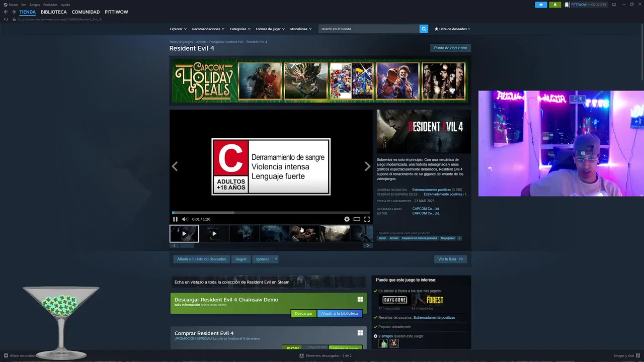
Task: Open the Amigos menu
Action: pos(35,5)
